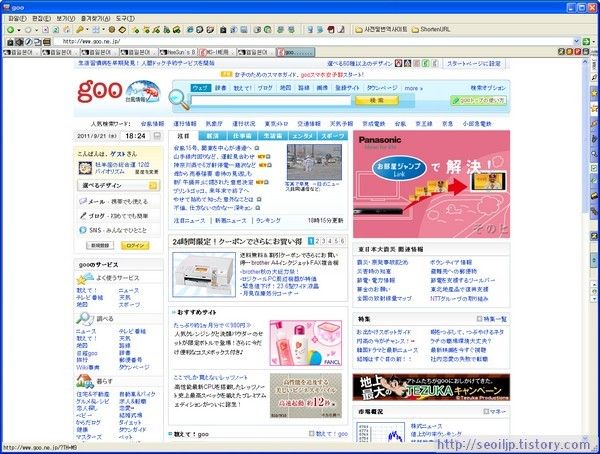This screenshot has height=454, width=600.
Task: Click the compass icon left of address bar
Action: point(29,42)
